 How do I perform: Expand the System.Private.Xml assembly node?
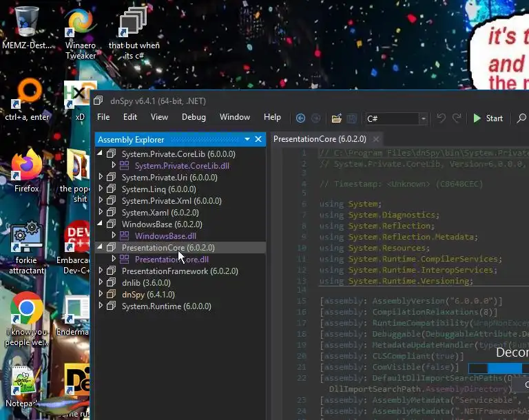(101, 200)
